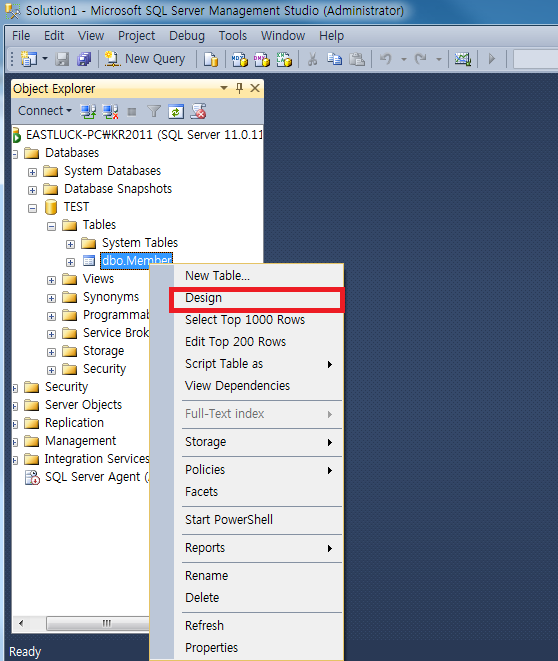Click the Copy toolbar icon
This screenshot has width=558, height=661.
[x=335, y=59]
